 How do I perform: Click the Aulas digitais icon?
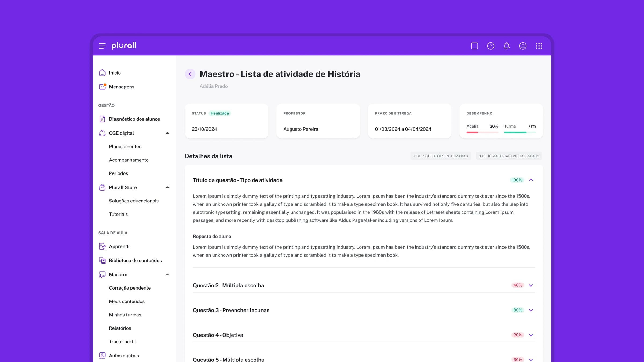pyautogui.click(x=102, y=356)
